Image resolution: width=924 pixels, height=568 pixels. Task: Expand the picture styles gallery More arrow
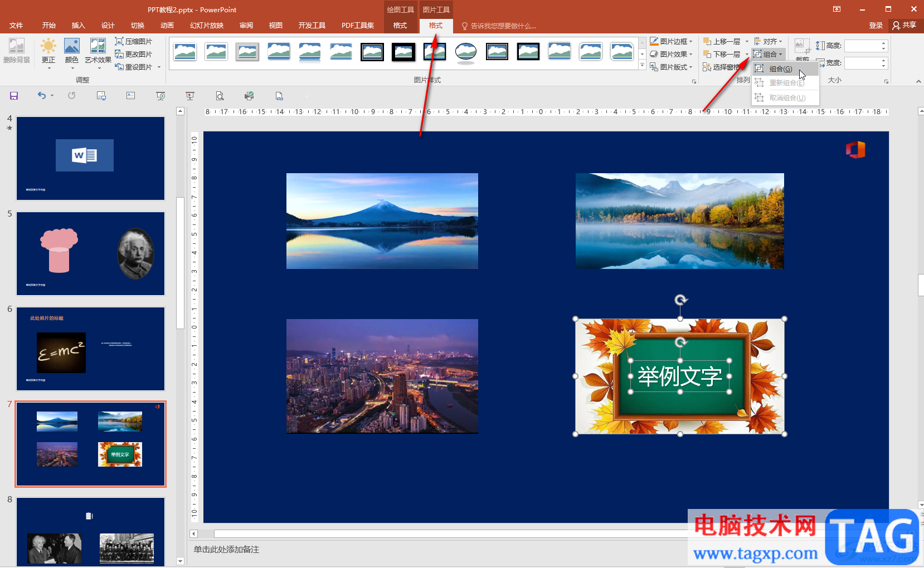(x=642, y=66)
